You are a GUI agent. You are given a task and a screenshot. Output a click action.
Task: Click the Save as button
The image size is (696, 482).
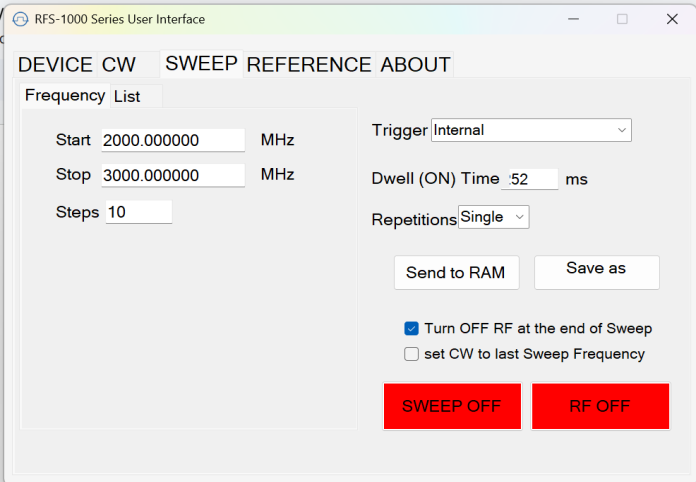pyautogui.click(x=597, y=273)
